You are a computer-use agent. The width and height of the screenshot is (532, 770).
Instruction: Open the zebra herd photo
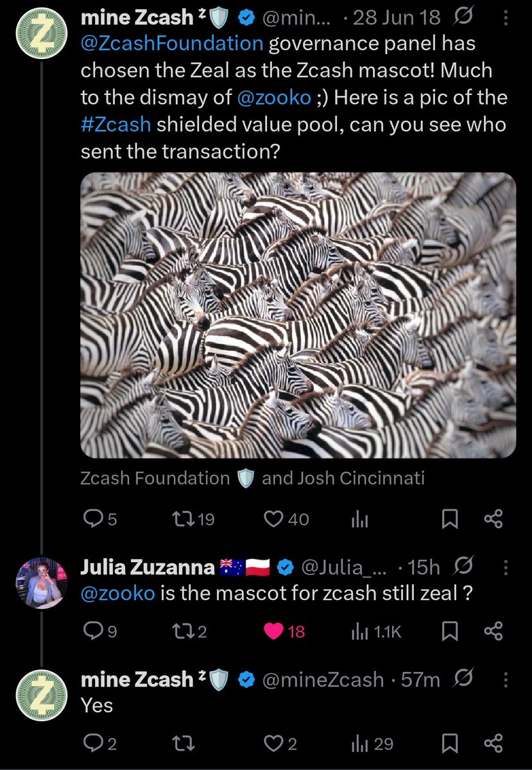coord(298,315)
